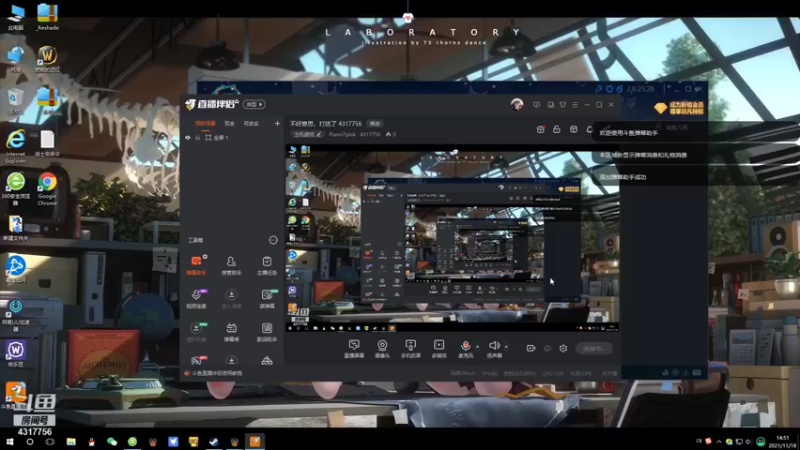
Task: Open the 主播任务 clipboard tool
Action: pyautogui.click(x=267, y=265)
